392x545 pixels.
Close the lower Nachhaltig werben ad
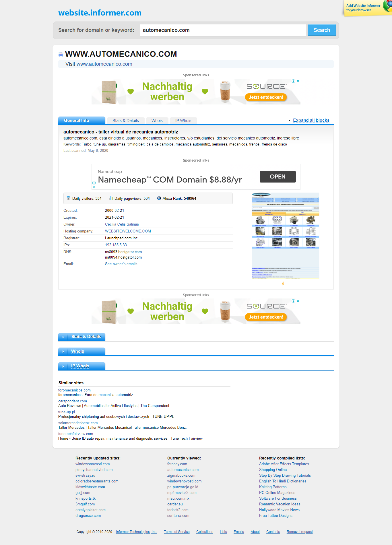point(298,301)
